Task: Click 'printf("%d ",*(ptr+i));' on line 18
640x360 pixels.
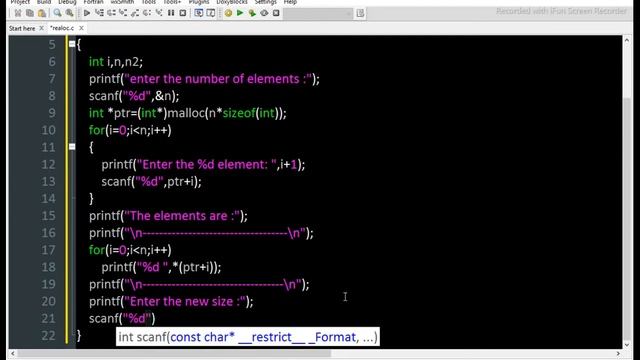Action: coord(161,267)
